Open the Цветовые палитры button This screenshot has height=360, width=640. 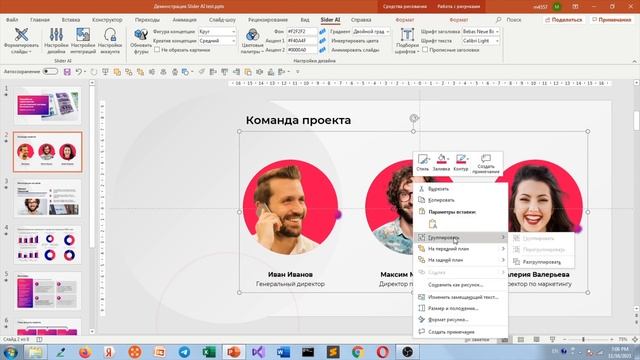tap(252, 40)
